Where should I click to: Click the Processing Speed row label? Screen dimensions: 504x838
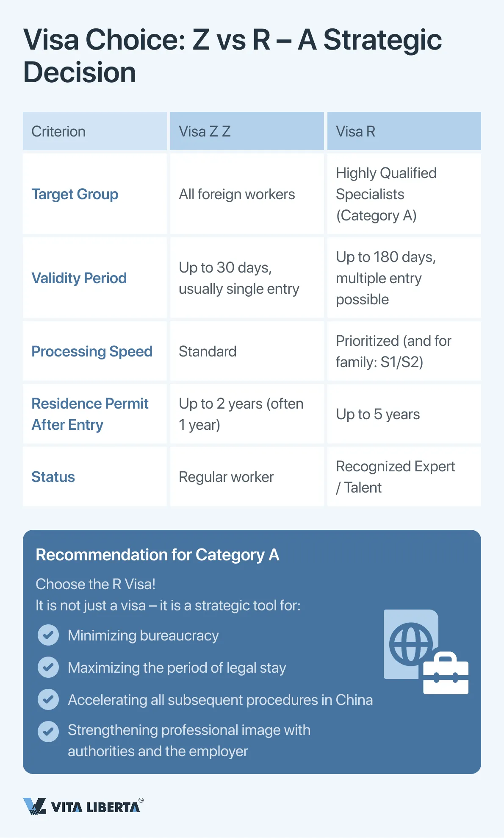[92, 351]
